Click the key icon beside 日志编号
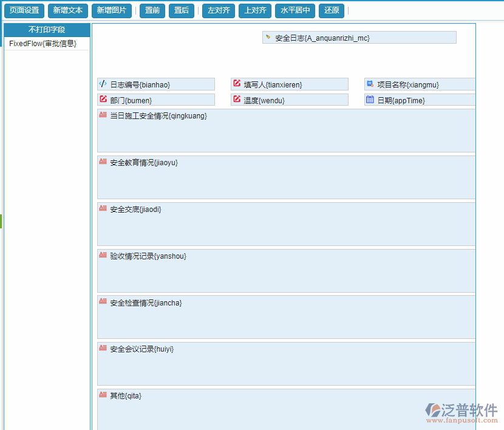Viewport: 504px width, 430px height. 101,84
